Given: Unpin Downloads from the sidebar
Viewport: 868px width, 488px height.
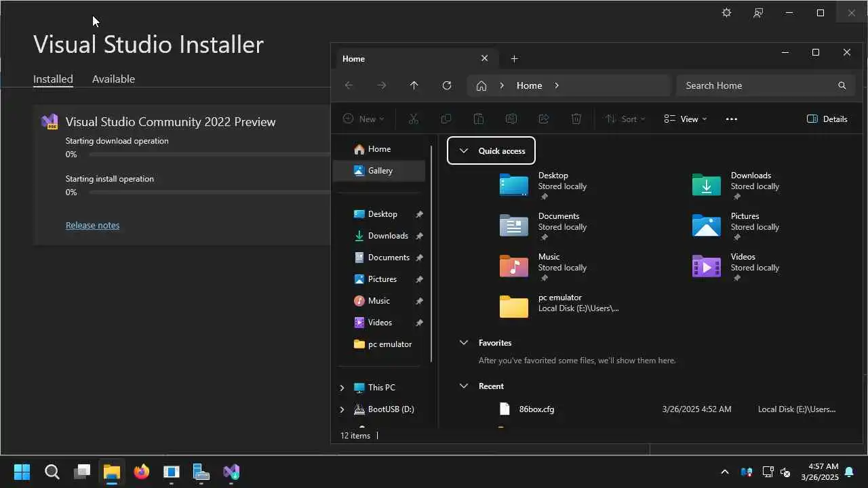Looking at the screenshot, I should point(419,236).
